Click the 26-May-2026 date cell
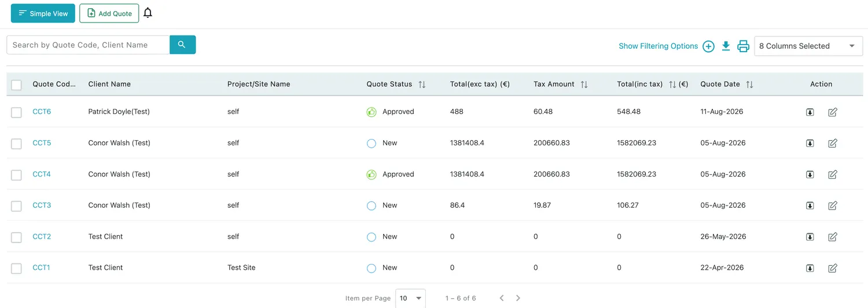Screen dimensions: 868x308 tap(723, 237)
